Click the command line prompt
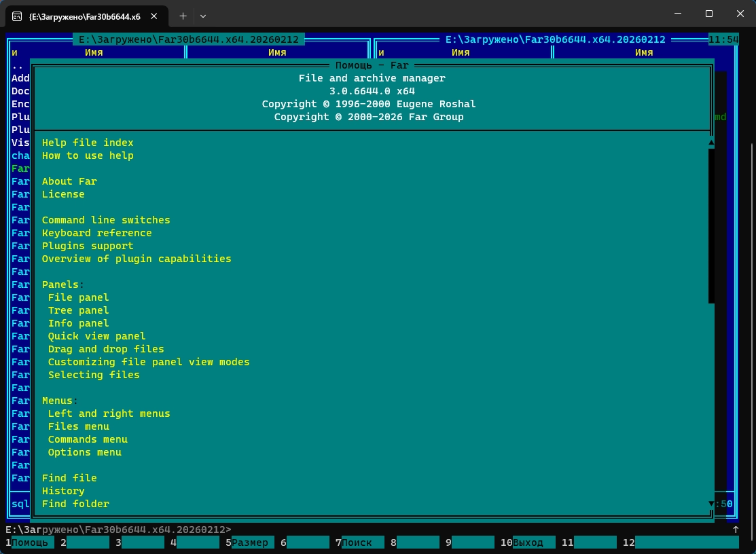 point(119,530)
